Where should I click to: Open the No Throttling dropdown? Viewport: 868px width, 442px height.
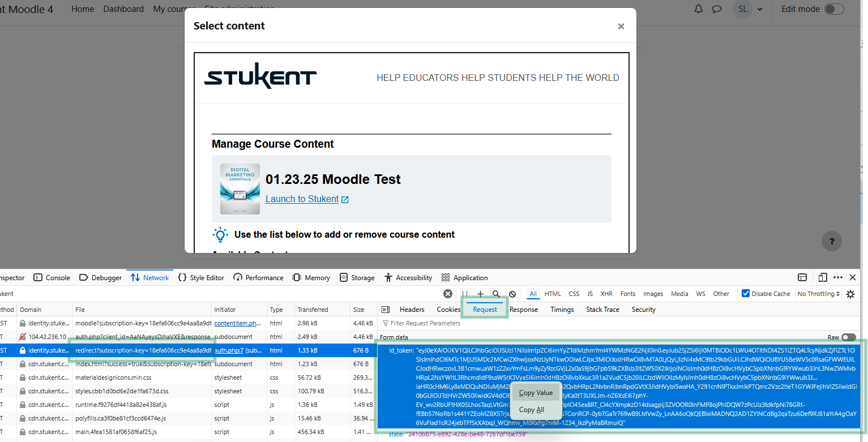click(819, 294)
